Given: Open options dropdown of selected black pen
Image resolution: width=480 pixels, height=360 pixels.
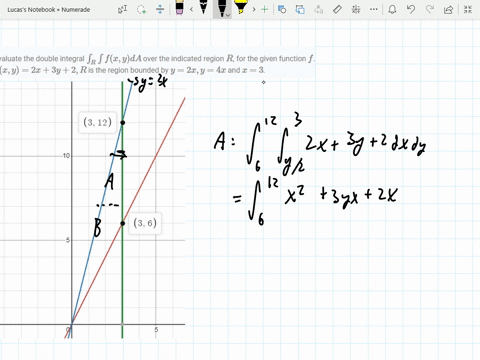Looking at the screenshot, I should pos(228,15).
